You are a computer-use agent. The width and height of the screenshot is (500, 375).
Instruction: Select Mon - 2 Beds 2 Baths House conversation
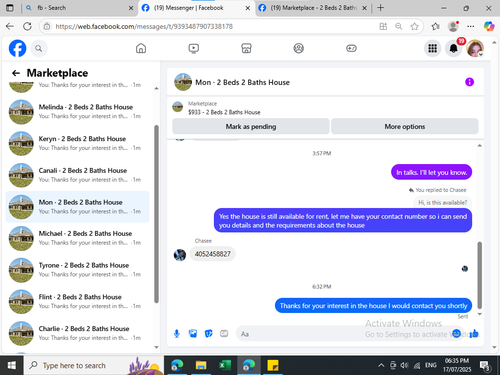click(77, 207)
